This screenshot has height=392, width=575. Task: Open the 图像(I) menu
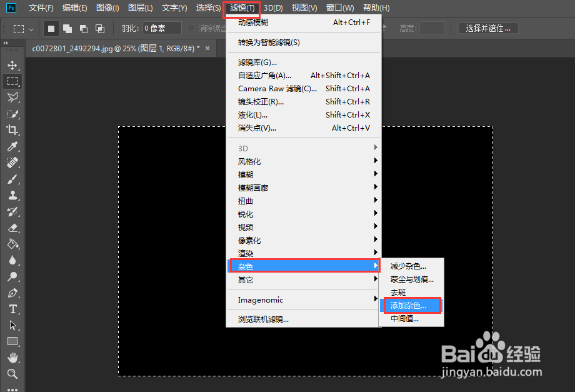[x=107, y=8]
